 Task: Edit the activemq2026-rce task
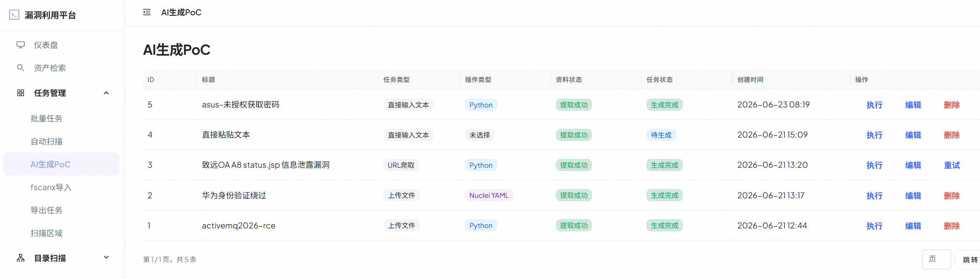tap(913, 226)
